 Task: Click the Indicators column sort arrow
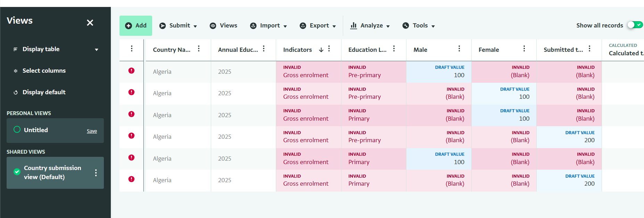[x=321, y=50]
